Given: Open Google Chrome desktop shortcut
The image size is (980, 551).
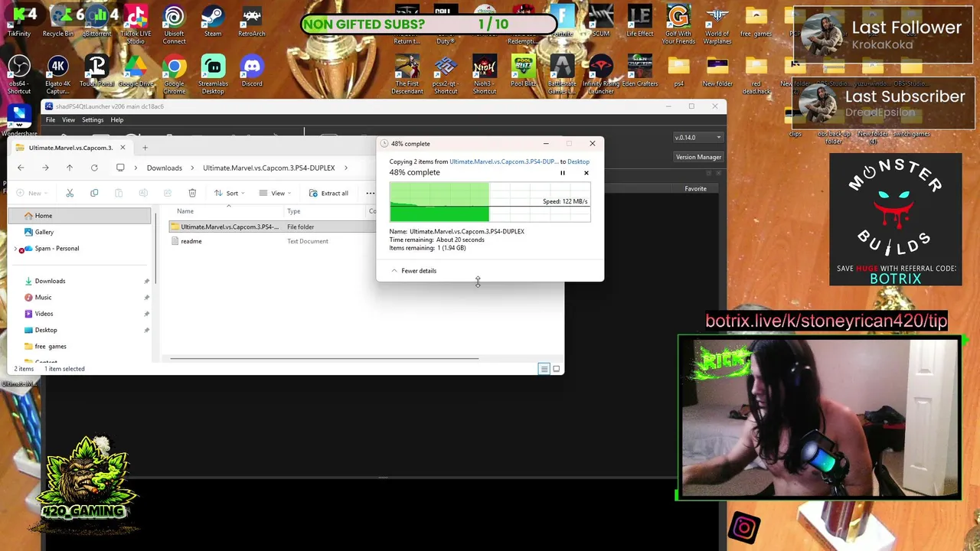Looking at the screenshot, I should pyautogui.click(x=174, y=74).
